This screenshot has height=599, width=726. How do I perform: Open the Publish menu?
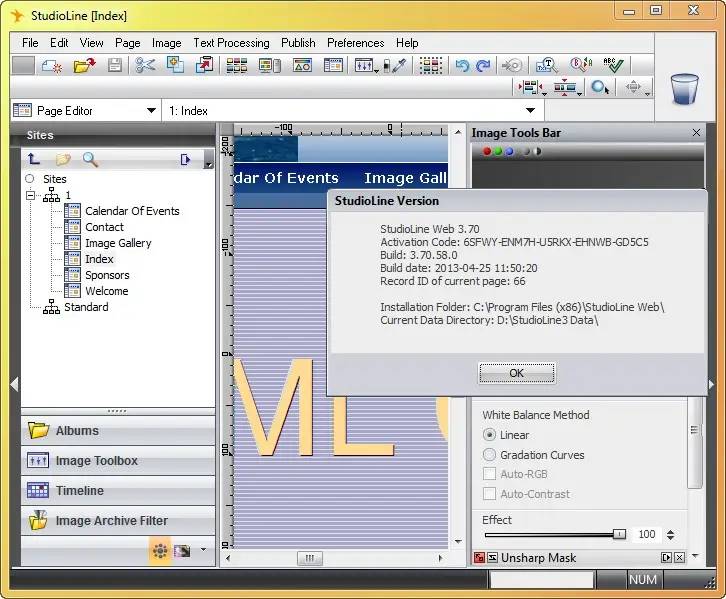298,43
